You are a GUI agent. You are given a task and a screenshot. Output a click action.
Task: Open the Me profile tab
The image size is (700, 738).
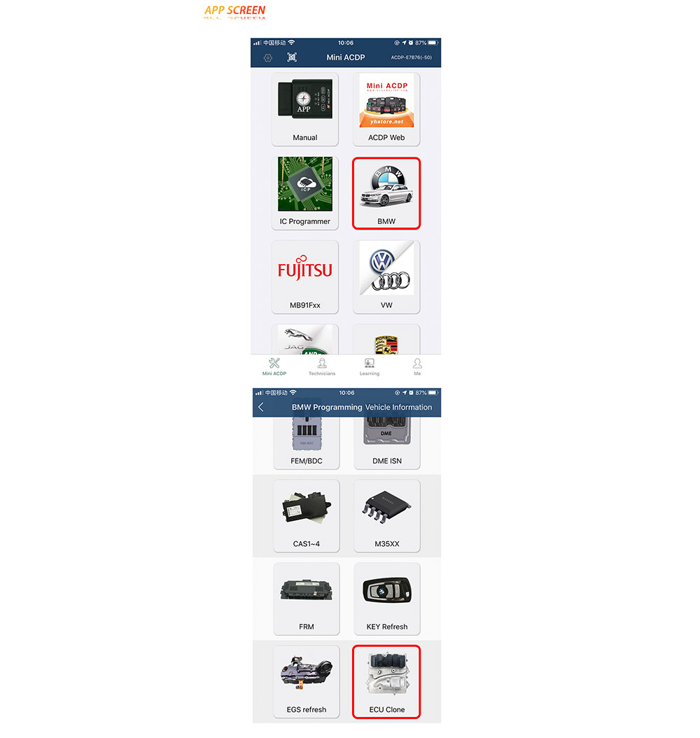point(417,367)
